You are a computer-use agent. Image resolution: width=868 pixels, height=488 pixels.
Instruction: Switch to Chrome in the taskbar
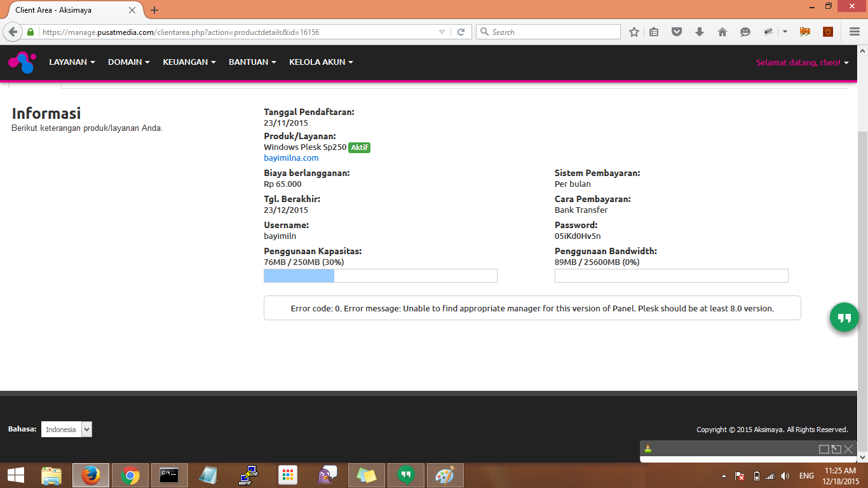tap(130, 475)
